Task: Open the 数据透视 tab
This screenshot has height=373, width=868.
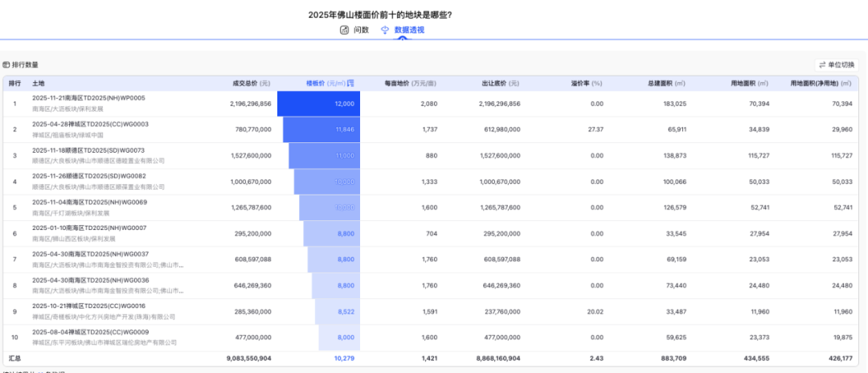Action: point(408,30)
